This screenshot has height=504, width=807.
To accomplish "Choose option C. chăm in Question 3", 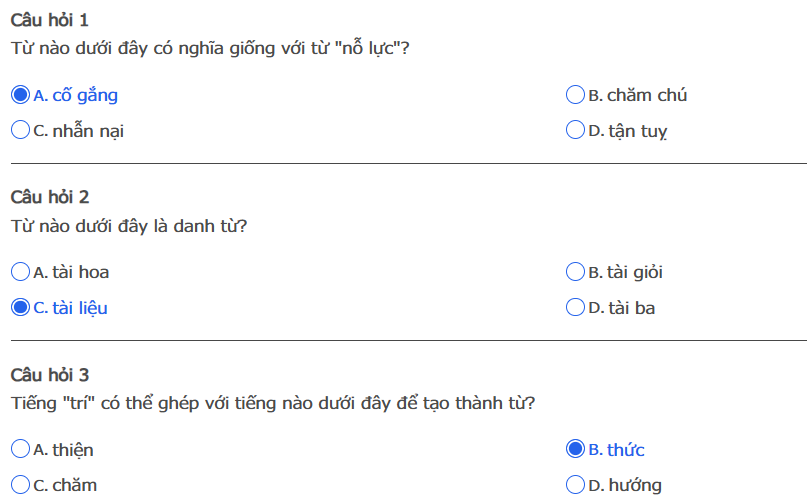I will (20, 486).
